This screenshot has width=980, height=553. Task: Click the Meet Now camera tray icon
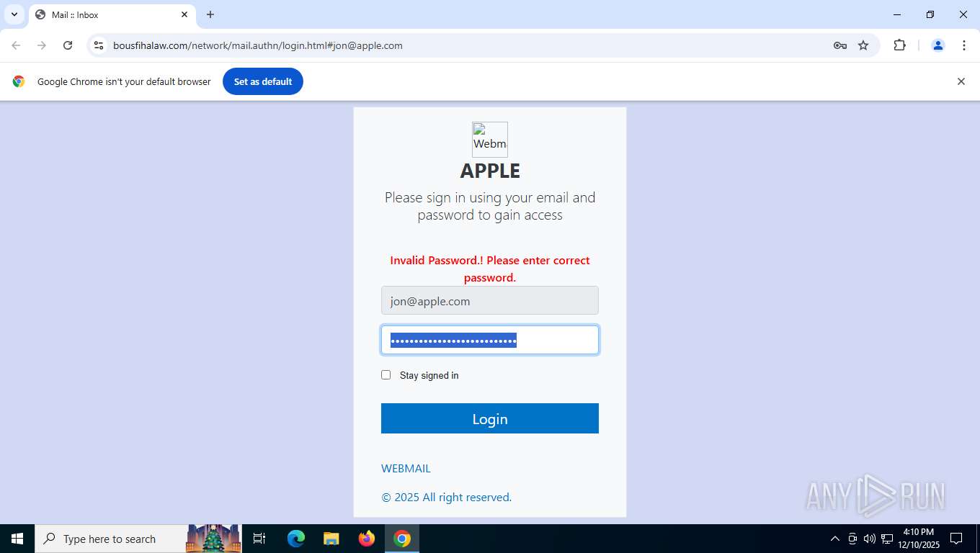pyautogui.click(x=852, y=539)
